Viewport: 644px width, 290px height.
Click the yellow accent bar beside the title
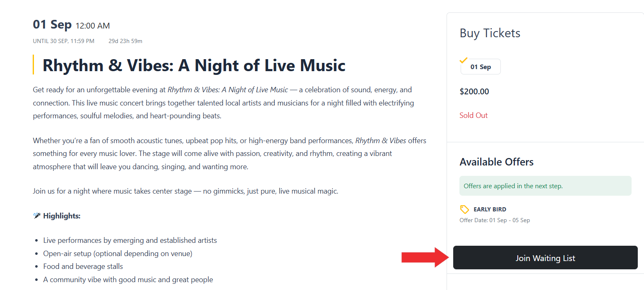(34, 65)
